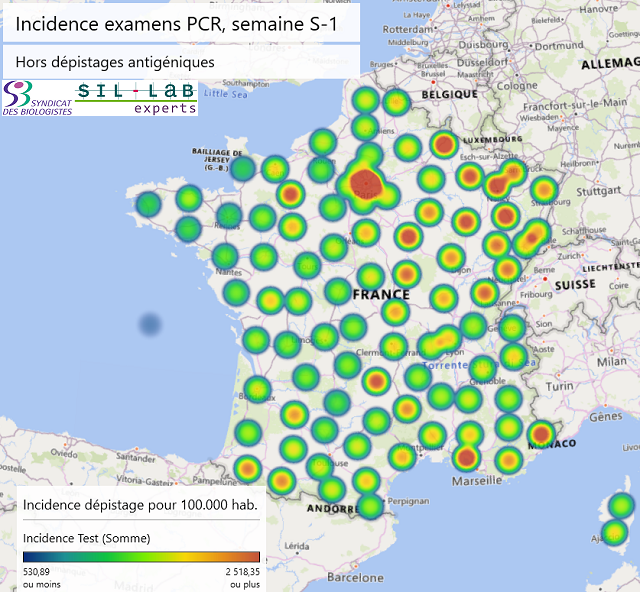Click the 'Incidence dépistage pour 100.000 hab.' legend title

[140, 504]
